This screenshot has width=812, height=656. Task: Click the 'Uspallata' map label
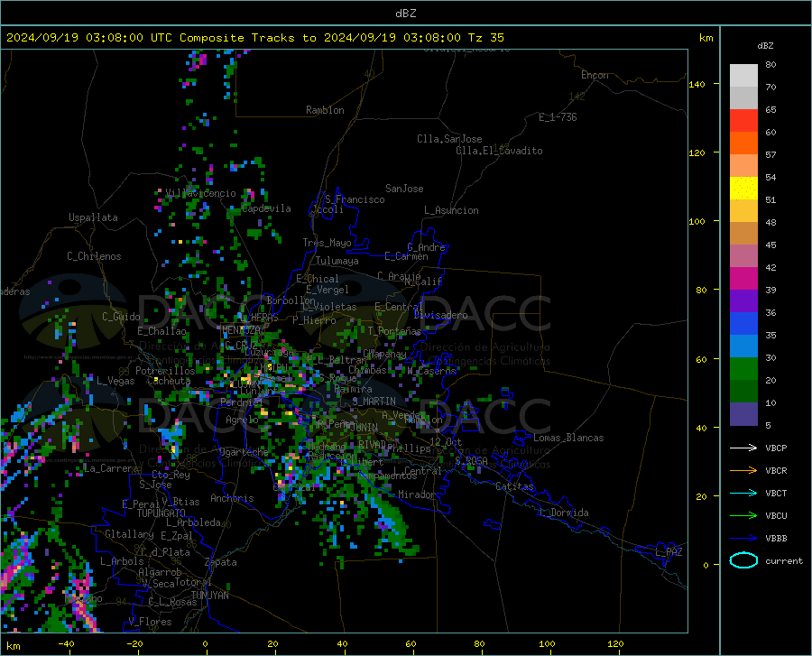93,217
